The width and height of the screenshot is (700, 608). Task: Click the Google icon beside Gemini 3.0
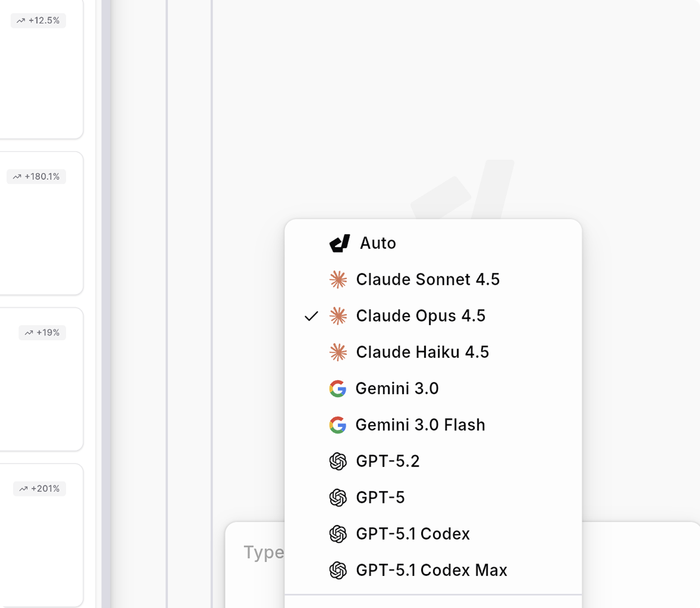338,389
